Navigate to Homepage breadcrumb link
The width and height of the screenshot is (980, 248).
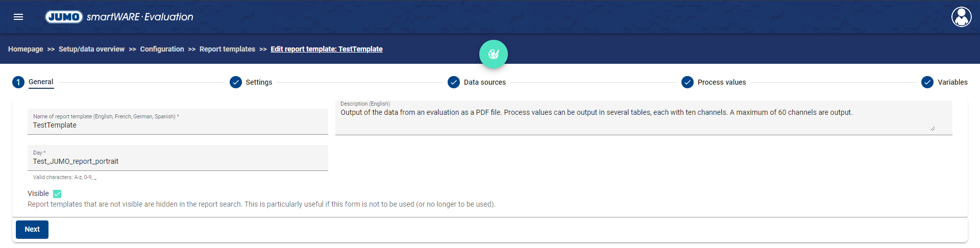[x=26, y=49]
